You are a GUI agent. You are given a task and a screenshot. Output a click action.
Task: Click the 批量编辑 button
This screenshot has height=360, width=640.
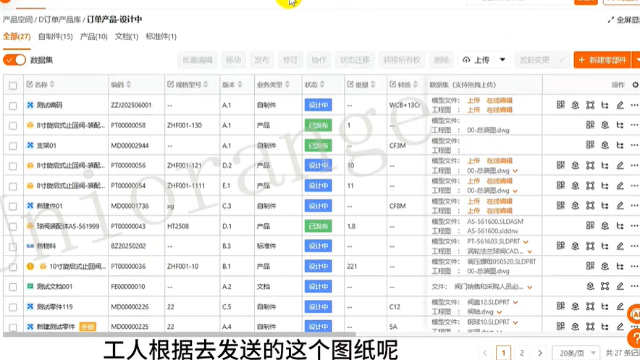[x=198, y=60]
